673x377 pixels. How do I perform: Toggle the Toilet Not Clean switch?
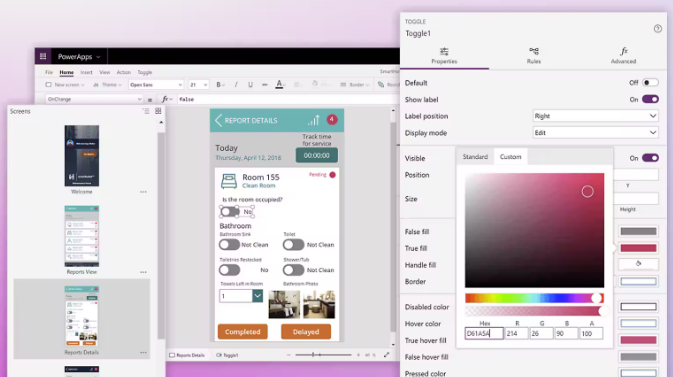tap(294, 244)
